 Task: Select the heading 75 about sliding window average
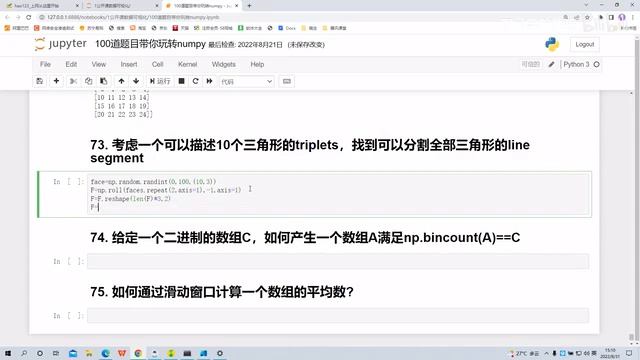point(222,292)
